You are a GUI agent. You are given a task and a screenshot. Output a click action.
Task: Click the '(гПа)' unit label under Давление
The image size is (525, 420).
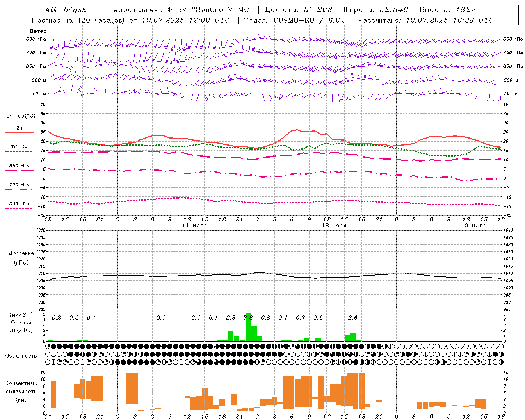(21, 263)
